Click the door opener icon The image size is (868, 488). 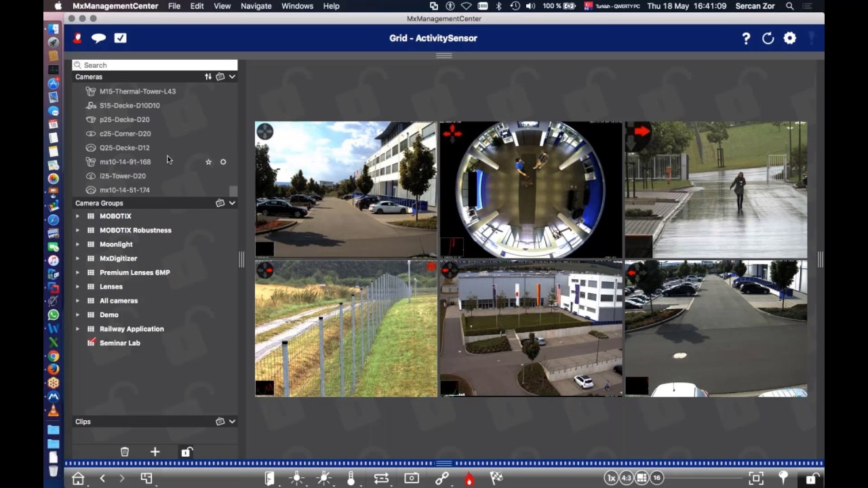point(270,479)
